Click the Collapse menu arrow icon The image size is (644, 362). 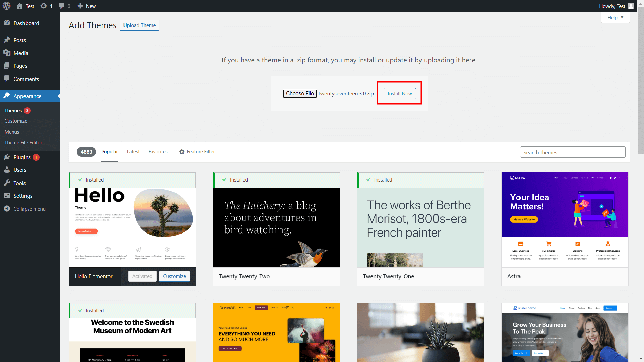[7, 209]
